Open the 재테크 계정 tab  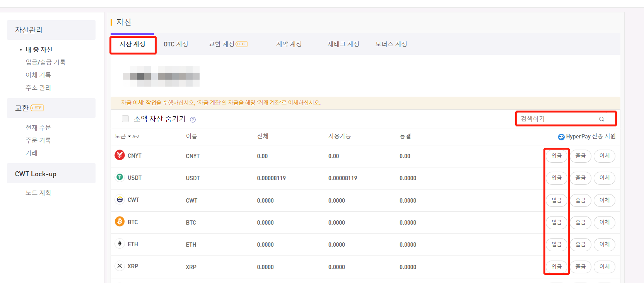[x=343, y=44]
